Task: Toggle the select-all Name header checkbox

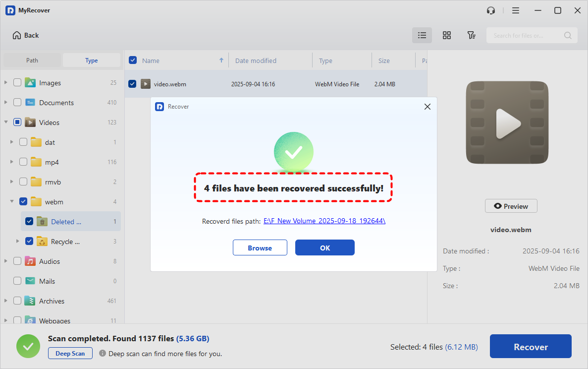Action: pyautogui.click(x=132, y=60)
